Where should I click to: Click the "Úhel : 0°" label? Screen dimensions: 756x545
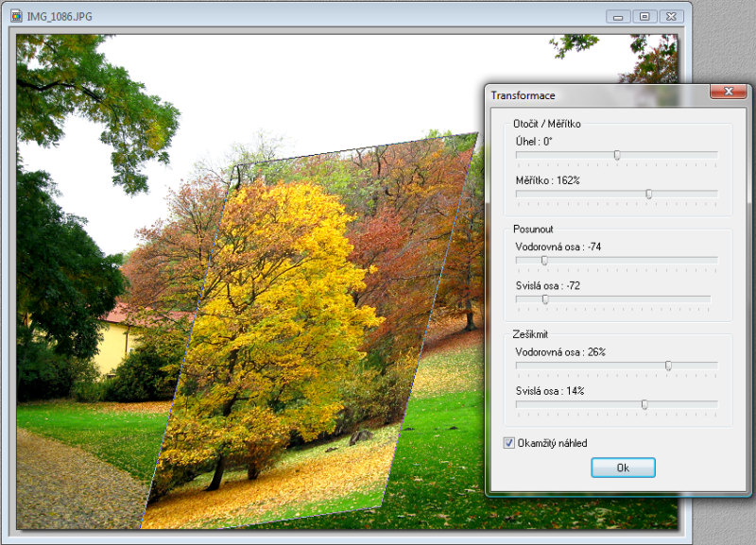[534, 142]
